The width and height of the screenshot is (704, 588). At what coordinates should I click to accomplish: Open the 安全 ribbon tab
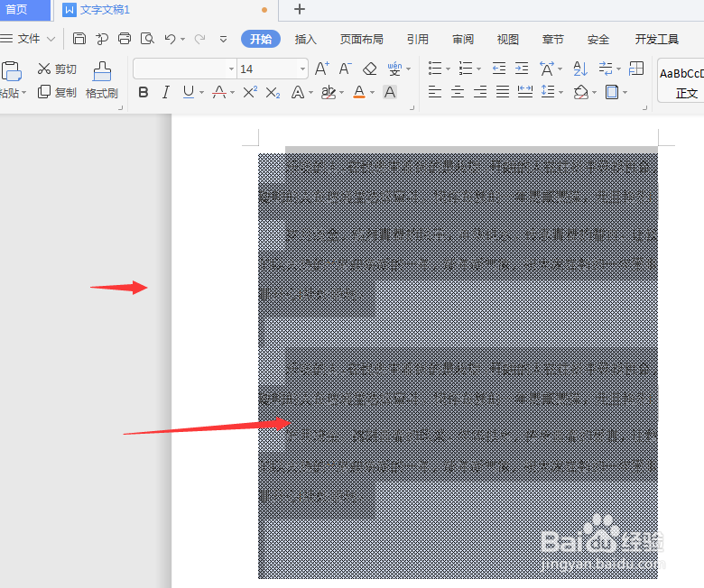pyautogui.click(x=598, y=39)
